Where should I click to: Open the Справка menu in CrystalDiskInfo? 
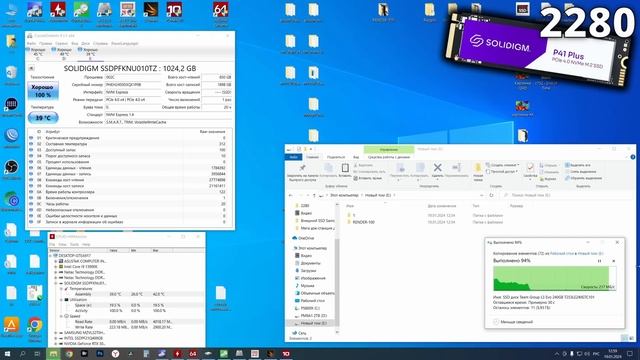point(100,43)
